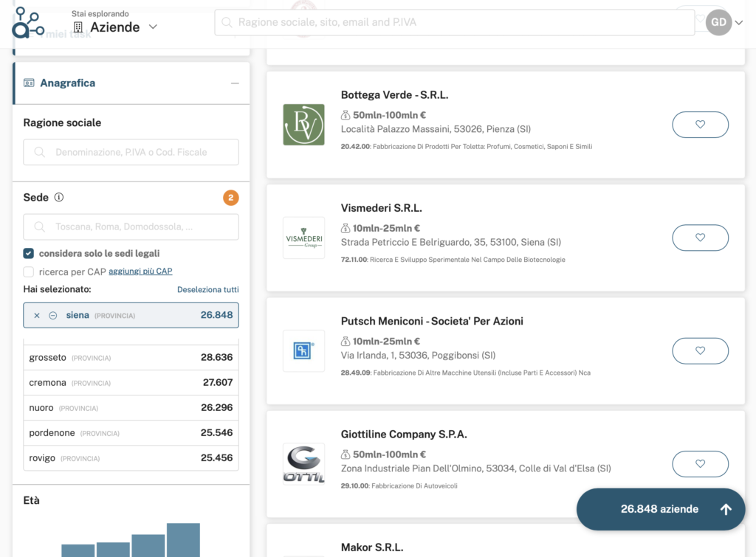Open the Makor S.R.L. company name
Viewport: 756px width, 557px height.
click(x=372, y=547)
